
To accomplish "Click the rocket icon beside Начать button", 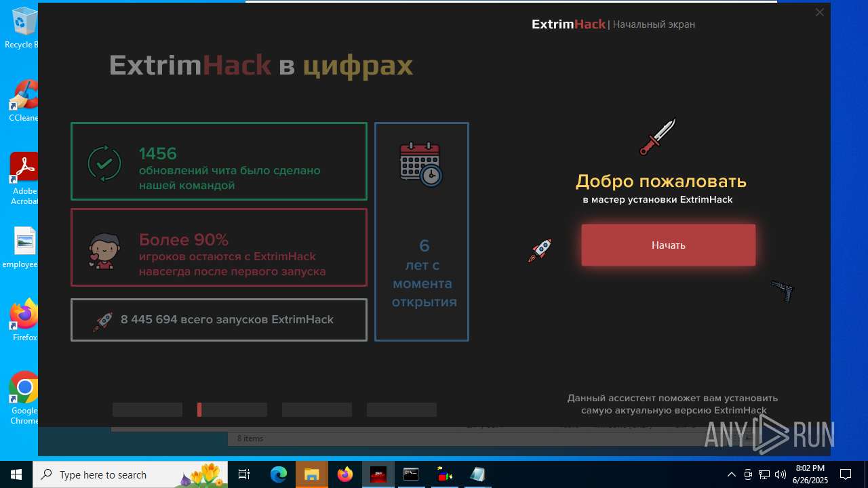I will point(540,250).
